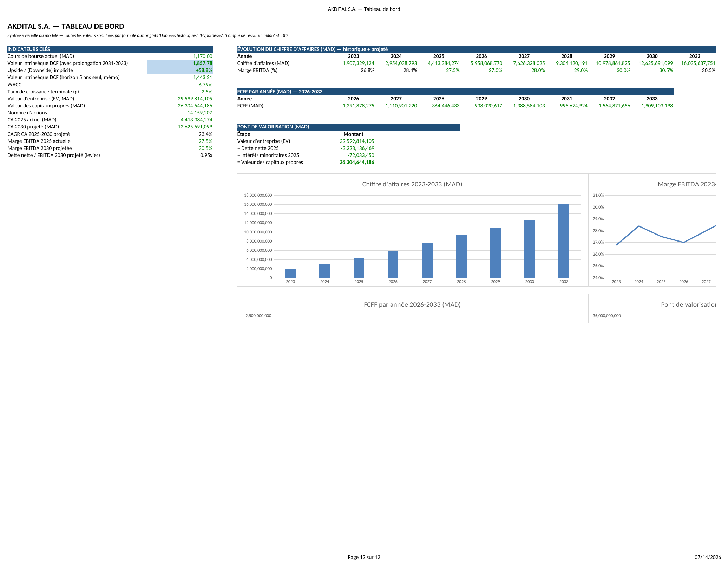
Task: Click 2029 revenue cell 10,978,861,825
Action: (x=613, y=63)
